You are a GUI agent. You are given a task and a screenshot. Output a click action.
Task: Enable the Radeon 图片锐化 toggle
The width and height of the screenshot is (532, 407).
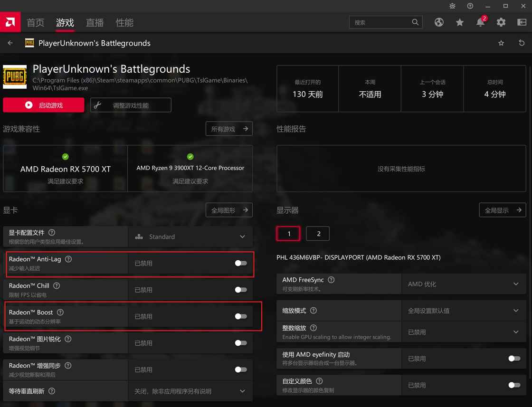click(x=240, y=343)
